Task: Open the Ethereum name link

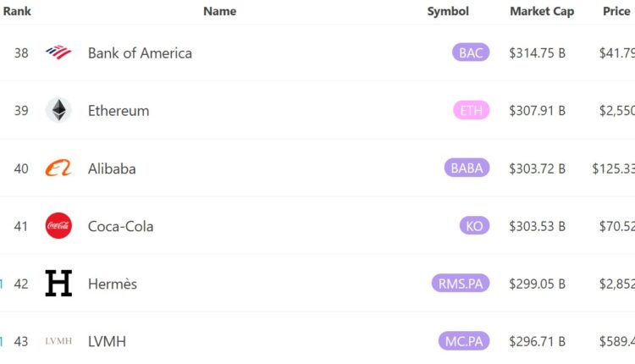Action: (119, 110)
